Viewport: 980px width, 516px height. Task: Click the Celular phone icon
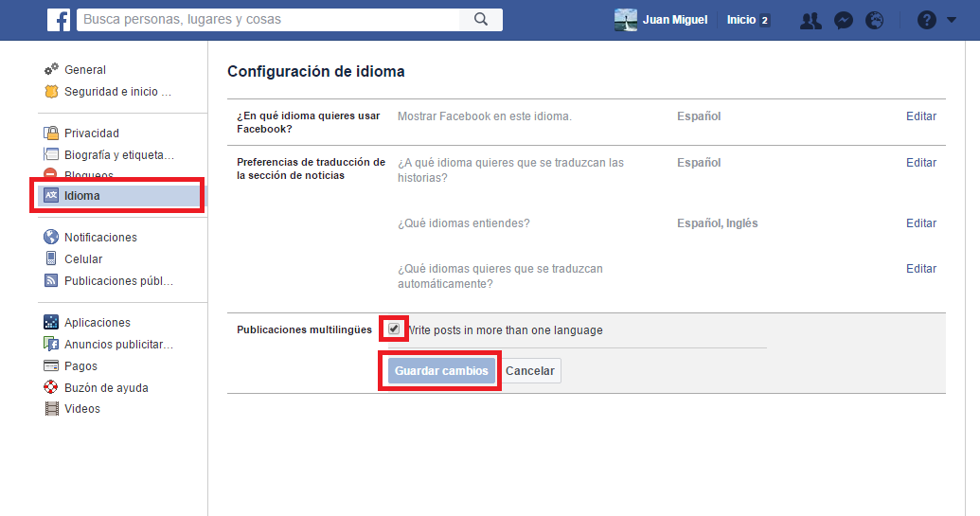click(x=51, y=258)
